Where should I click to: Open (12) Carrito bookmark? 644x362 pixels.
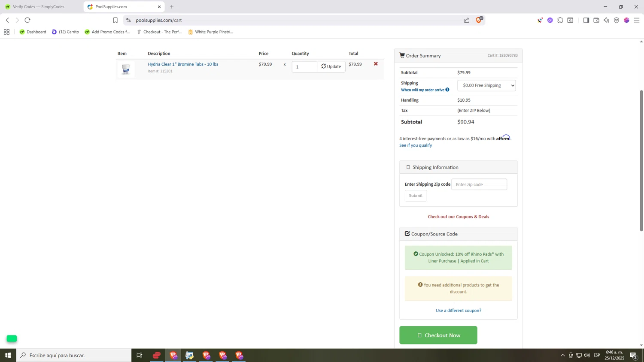pos(65,32)
